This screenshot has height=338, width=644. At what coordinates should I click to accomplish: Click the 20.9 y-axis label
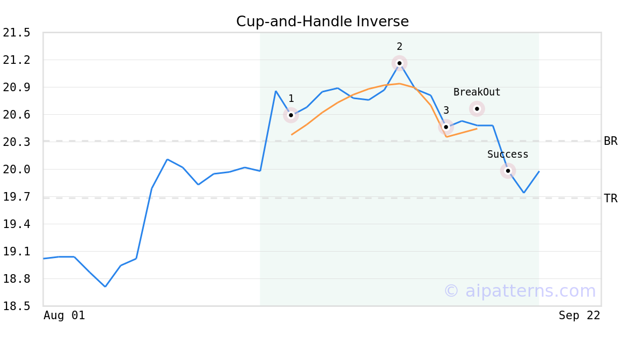(x=17, y=87)
